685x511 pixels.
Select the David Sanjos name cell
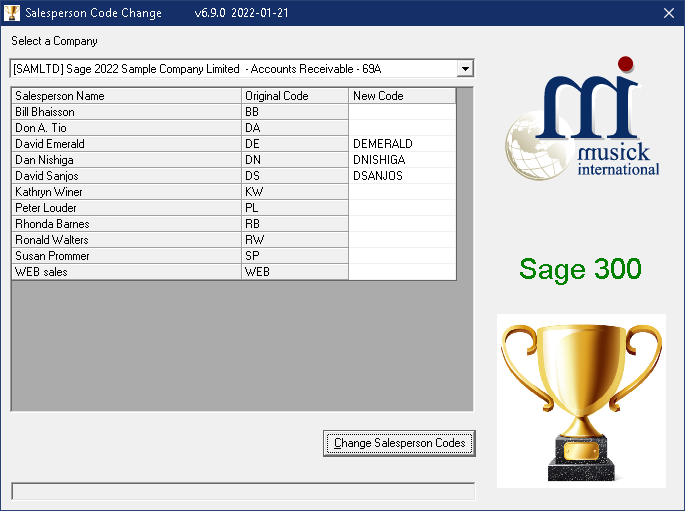127,176
